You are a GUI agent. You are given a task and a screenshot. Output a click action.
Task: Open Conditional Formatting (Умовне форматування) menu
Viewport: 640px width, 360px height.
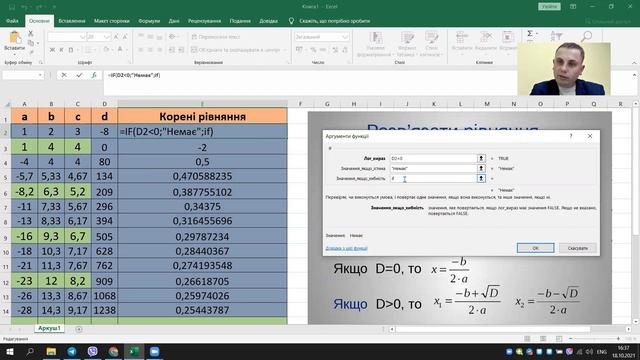tap(376, 44)
